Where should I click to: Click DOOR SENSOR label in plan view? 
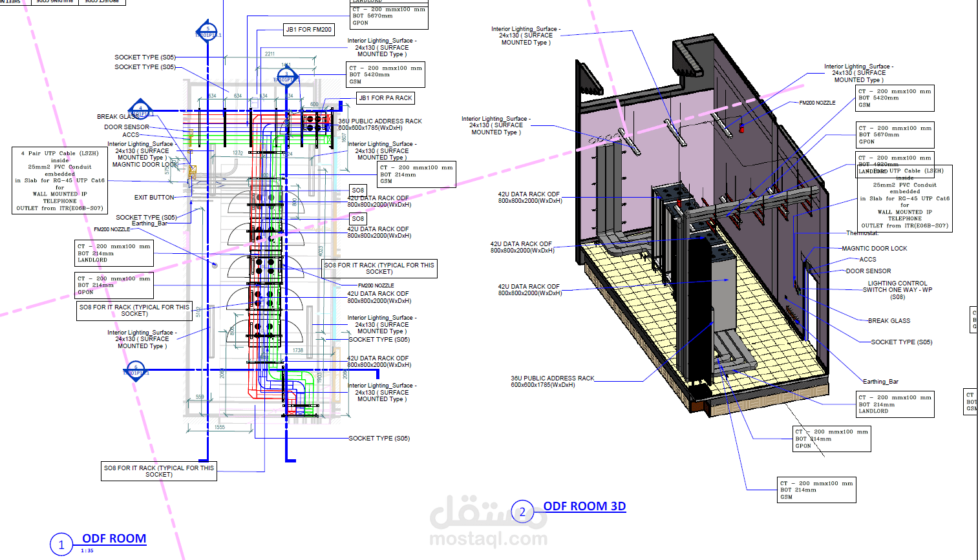tap(127, 127)
